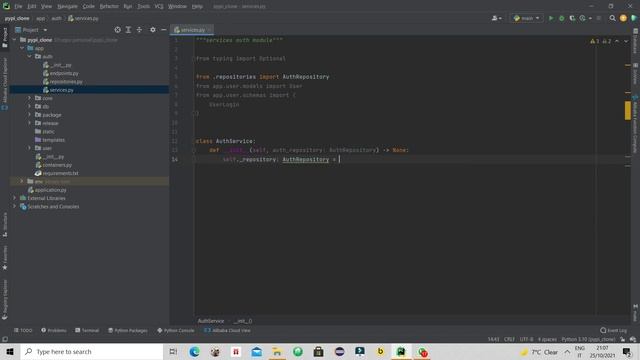Go to next highlighted error arrow
Viewport: 640px width, 360px height.
626,41
